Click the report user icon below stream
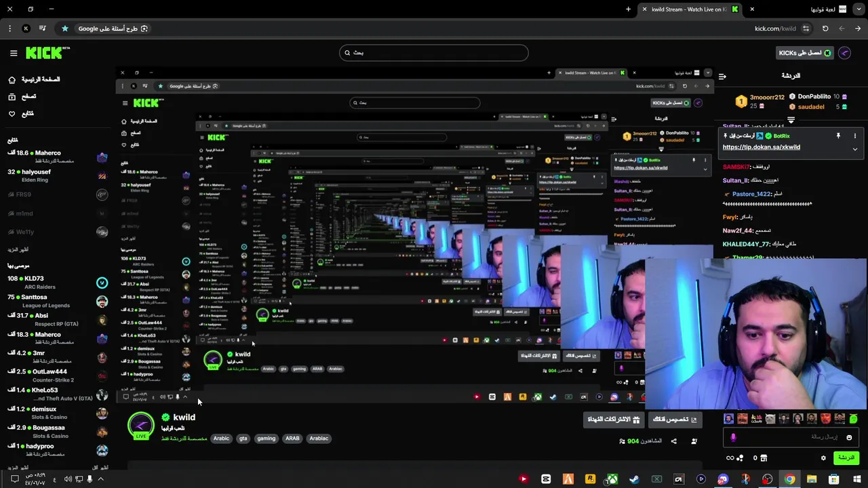This screenshot has height=488, width=868. coord(694,441)
